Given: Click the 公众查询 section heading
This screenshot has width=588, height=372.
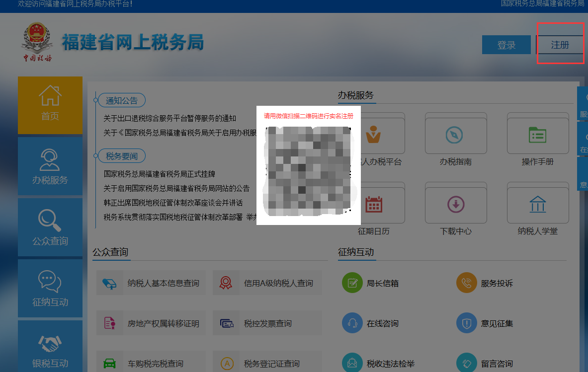Looking at the screenshot, I should click(x=111, y=252).
